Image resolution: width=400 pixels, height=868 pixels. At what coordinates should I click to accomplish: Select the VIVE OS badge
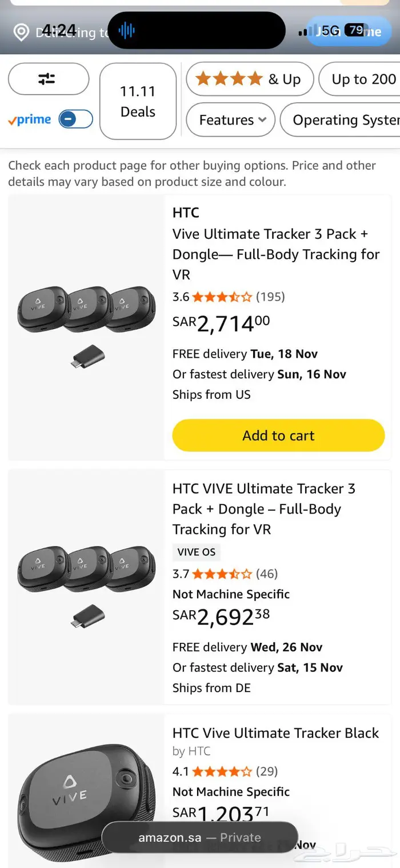(195, 552)
